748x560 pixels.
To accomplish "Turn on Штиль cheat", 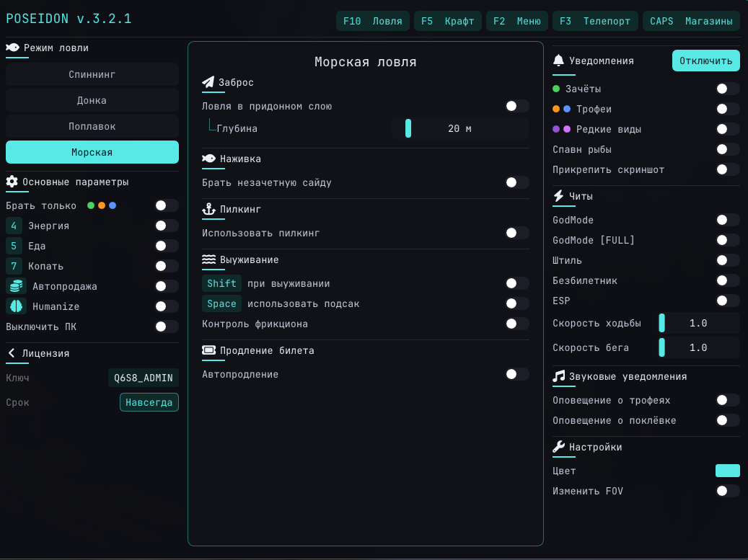I will pos(728,260).
